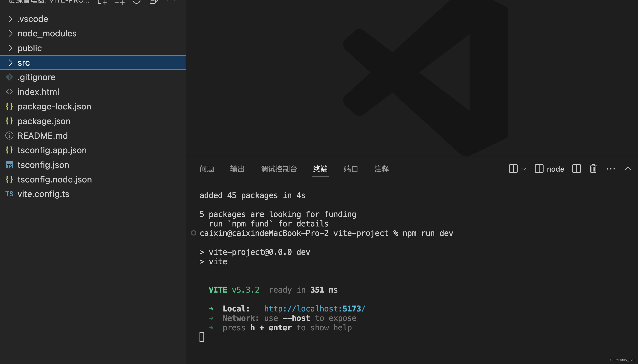Expand the .vscode folder
This screenshot has width=638, height=364.
[x=33, y=19]
